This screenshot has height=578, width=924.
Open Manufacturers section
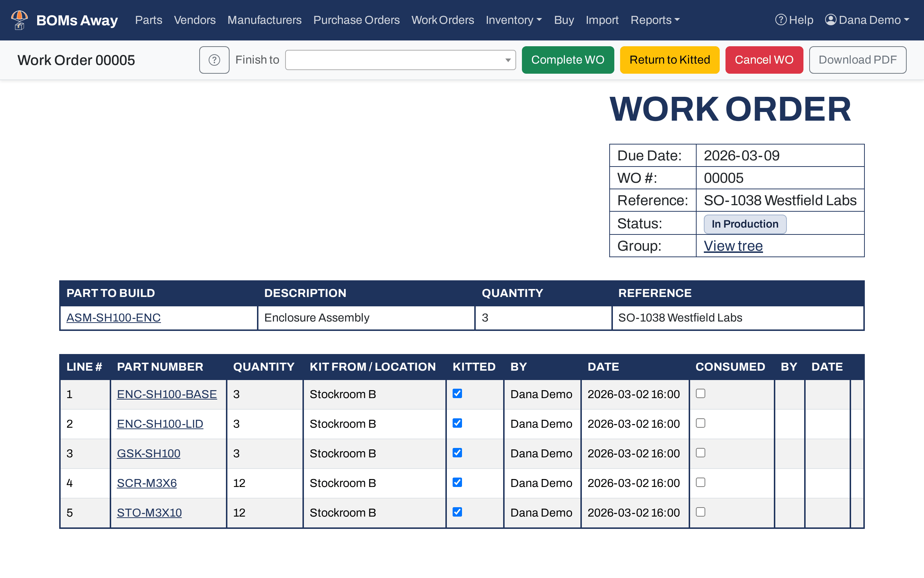click(x=264, y=20)
